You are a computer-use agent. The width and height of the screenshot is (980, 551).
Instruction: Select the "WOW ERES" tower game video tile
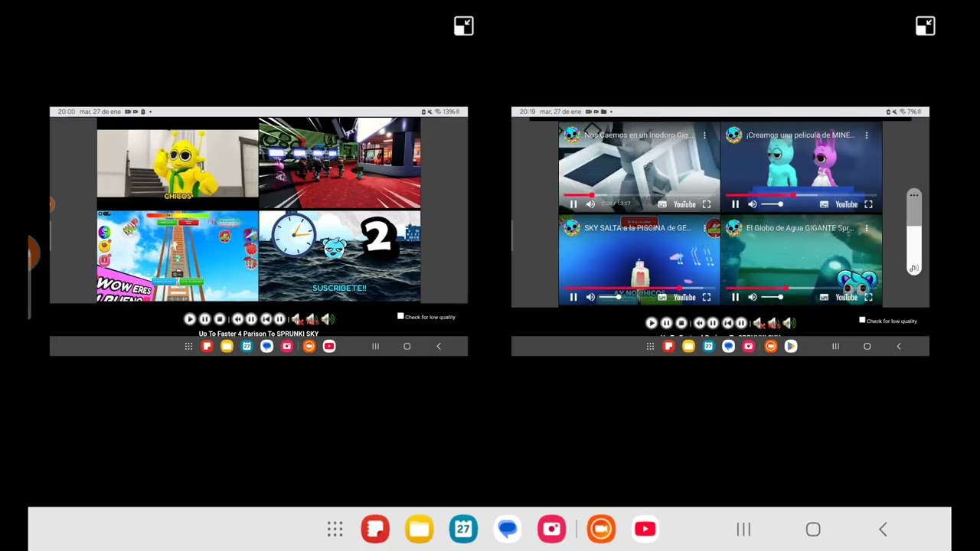click(178, 256)
